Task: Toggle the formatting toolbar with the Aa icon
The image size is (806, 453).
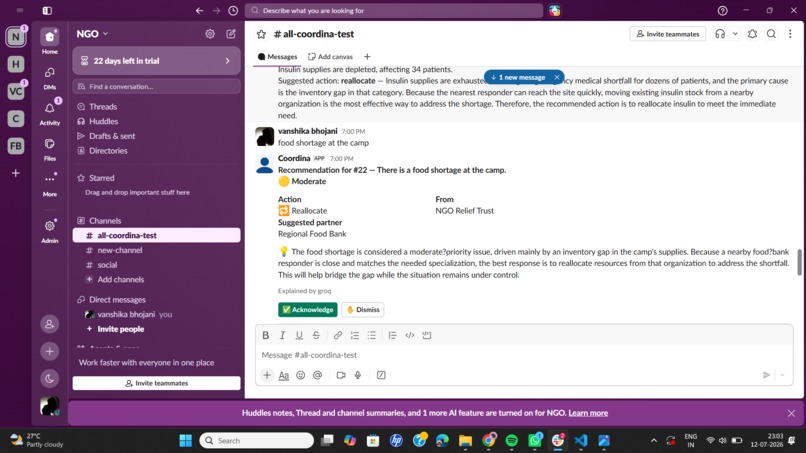Action: click(x=284, y=375)
